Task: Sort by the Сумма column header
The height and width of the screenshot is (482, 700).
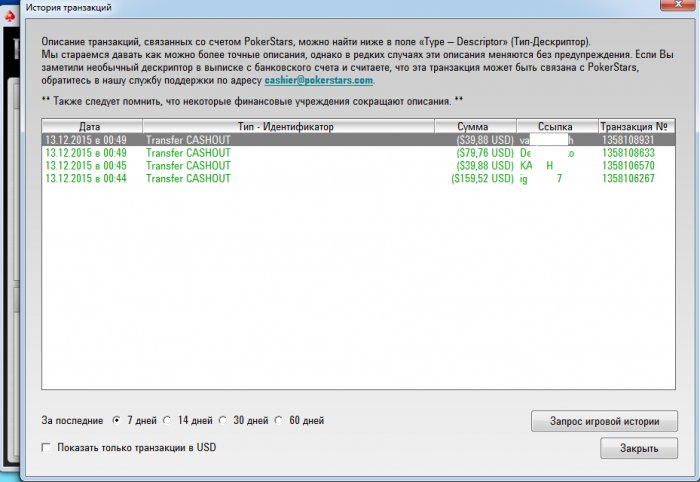Action: click(475, 126)
